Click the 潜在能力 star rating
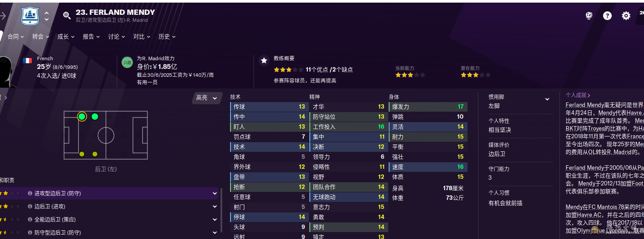The height and width of the screenshot is (239, 644). coord(475,75)
